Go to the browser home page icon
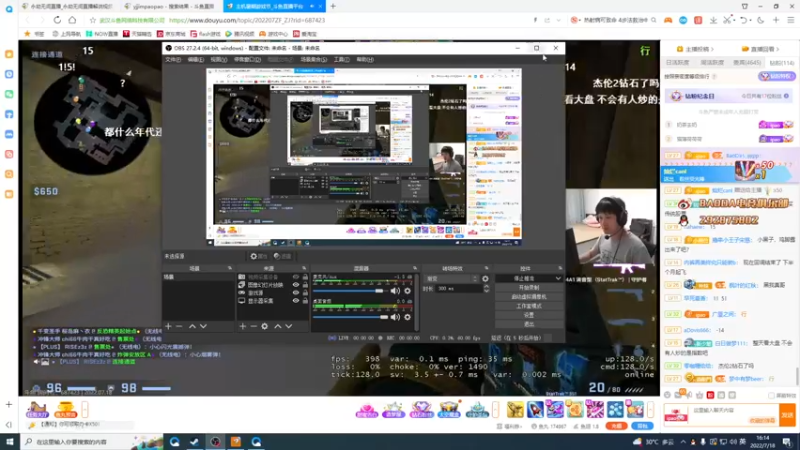Viewport: 800px width, 450px height. [72, 20]
